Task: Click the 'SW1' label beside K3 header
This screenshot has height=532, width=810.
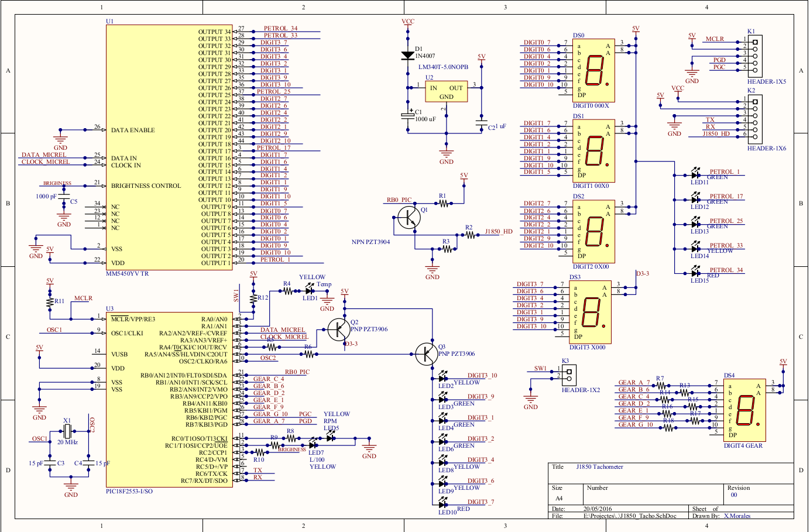Action: 540,369
